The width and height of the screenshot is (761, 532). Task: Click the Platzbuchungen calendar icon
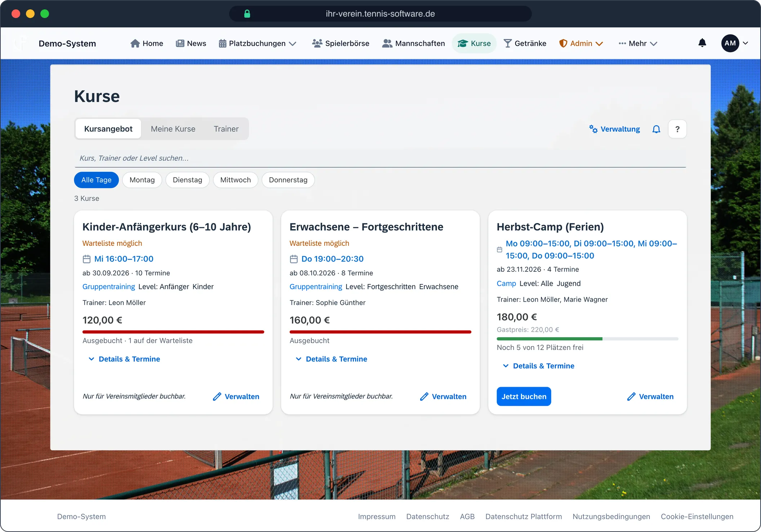point(223,43)
